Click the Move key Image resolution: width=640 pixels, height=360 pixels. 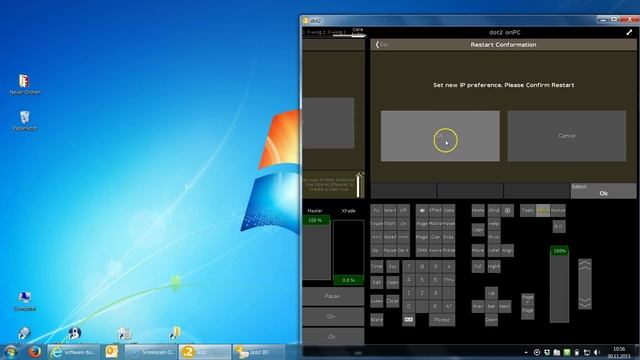pyautogui.click(x=478, y=251)
